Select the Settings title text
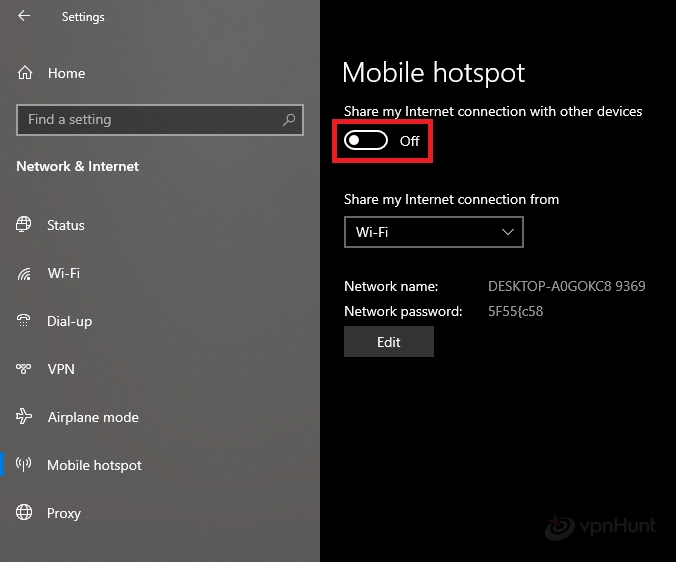 coord(83,17)
